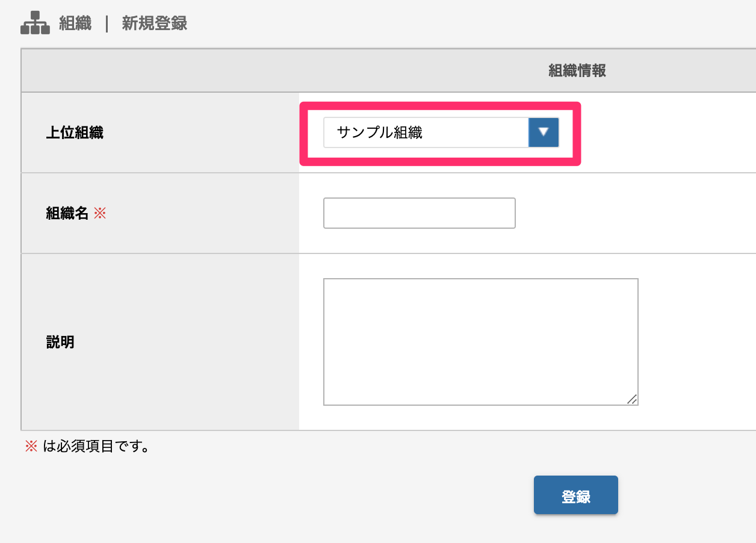Image resolution: width=756 pixels, height=543 pixels.
Task: Click the 上位組織 row label
Action: coord(75,133)
